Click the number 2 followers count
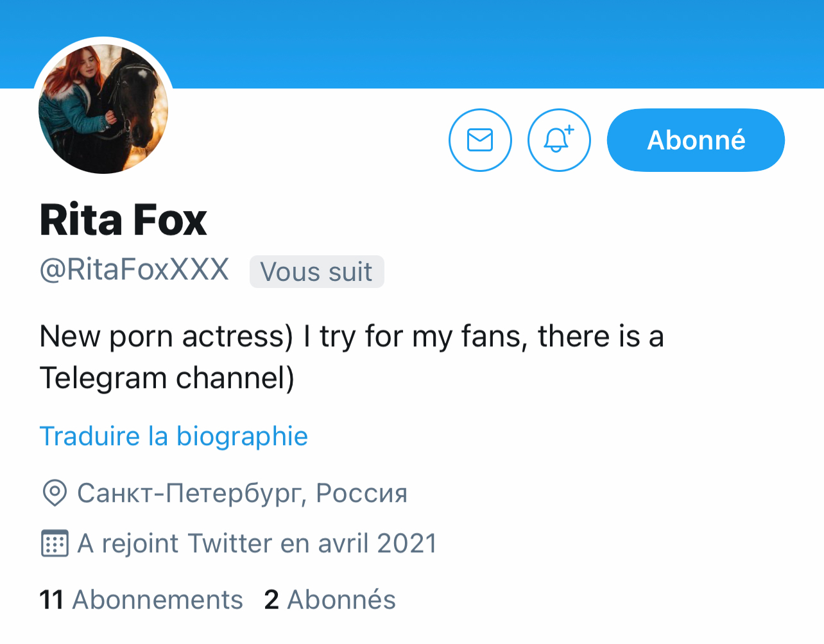The height and width of the screenshot is (644, 824). point(271,600)
